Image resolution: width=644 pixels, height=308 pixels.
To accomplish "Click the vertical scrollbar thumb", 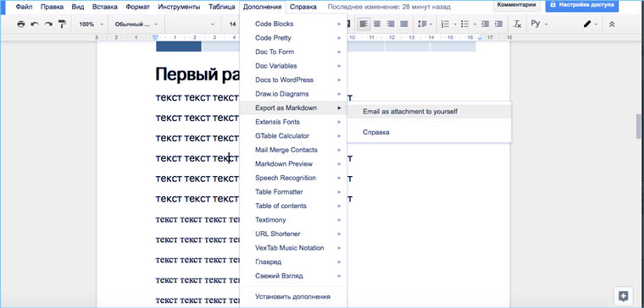I will (x=639, y=126).
